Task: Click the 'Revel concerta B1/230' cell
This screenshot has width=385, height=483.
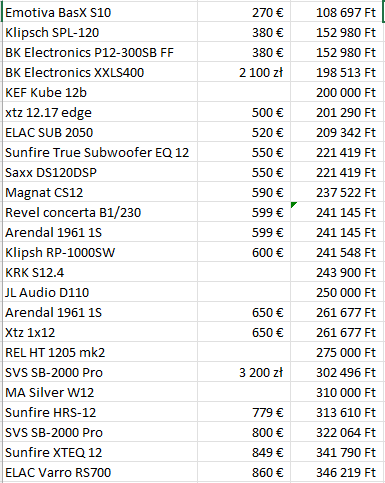Action: point(100,212)
